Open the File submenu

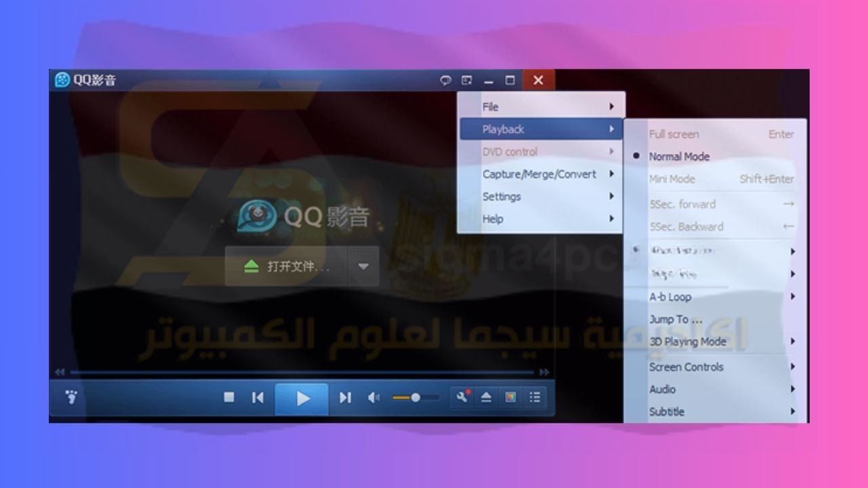pyautogui.click(x=541, y=106)
